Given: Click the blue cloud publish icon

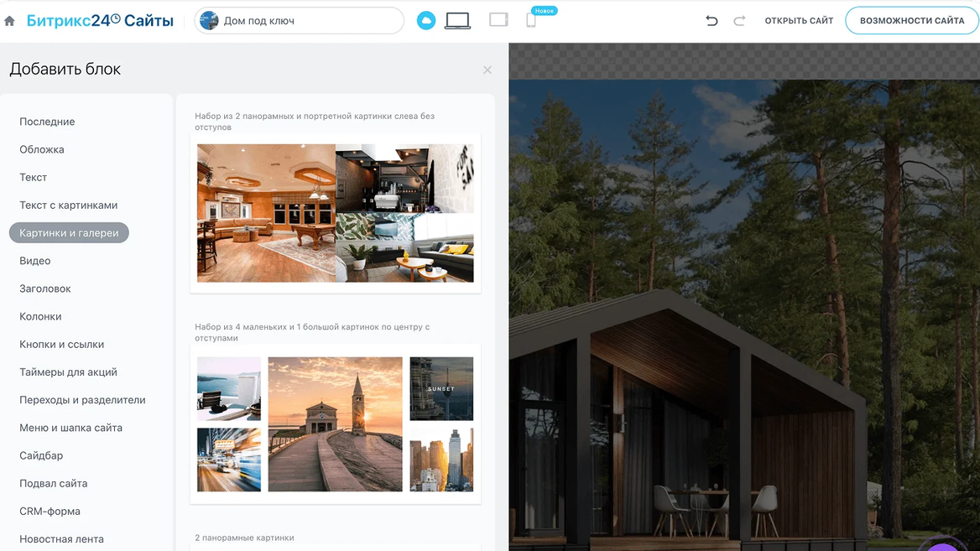Looking at the screenshot, I should (426, 21).
